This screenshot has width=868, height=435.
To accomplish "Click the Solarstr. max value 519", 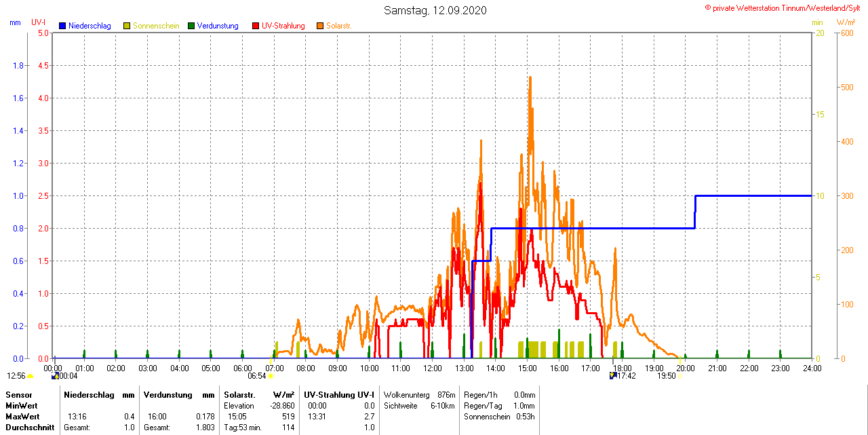I will [288, 417].
